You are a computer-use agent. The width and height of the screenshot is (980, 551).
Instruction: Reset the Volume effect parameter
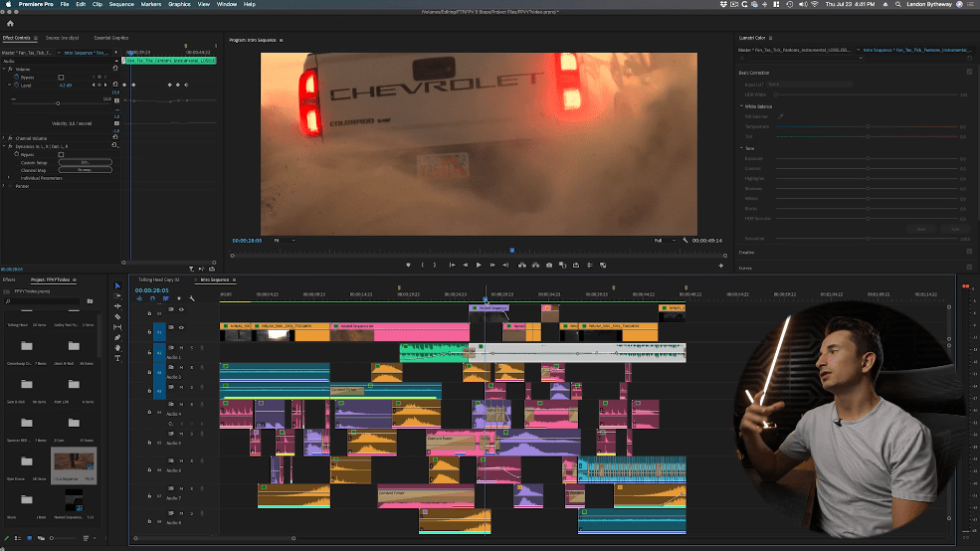coord(116,69)
